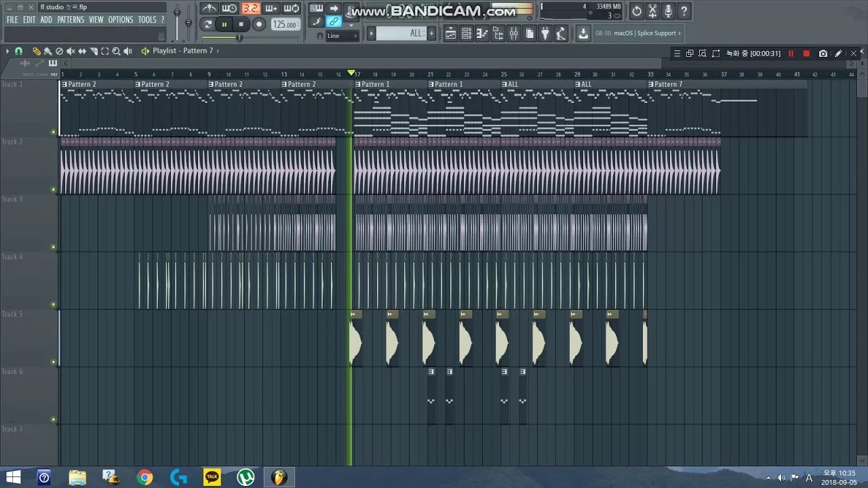The height and width of the screenshot is (488, 868).
Task: Click the transport record button
Action: click(258, 24)
